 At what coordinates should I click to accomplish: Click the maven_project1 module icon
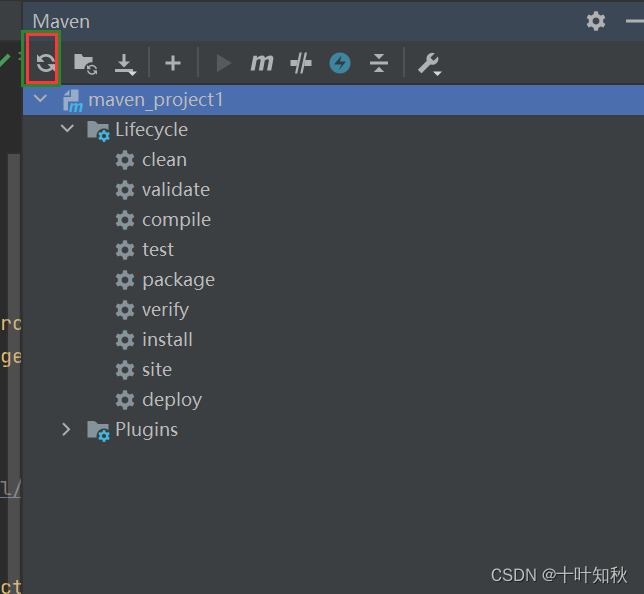click(x=73, y=101)
